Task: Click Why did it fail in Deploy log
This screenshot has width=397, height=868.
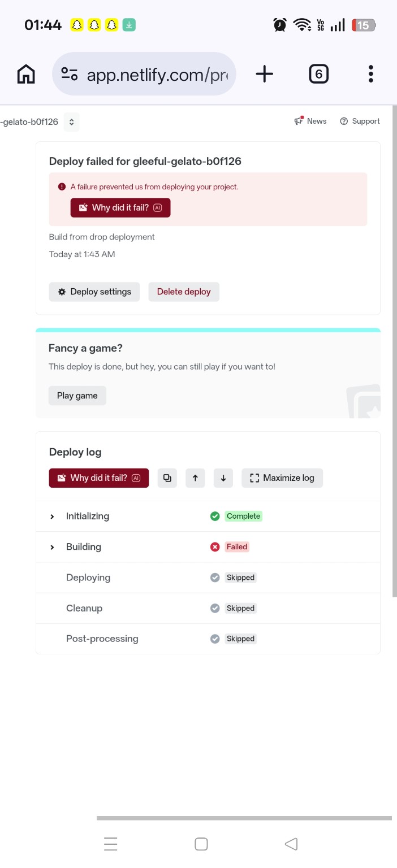Action: (99, 478)
